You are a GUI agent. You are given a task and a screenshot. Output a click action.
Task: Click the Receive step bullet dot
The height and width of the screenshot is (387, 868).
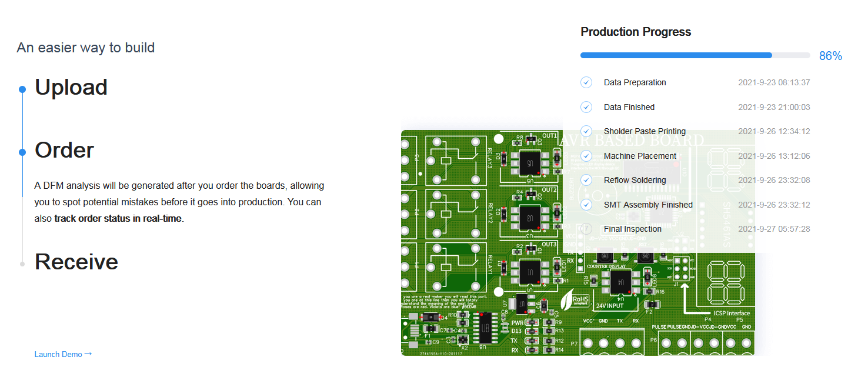[x=22, y=264]
